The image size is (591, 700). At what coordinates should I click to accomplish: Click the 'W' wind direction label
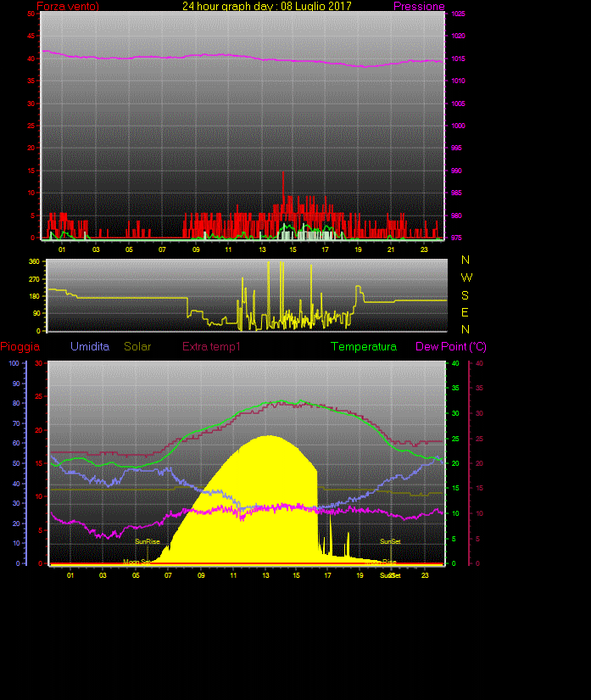point(466,277)
